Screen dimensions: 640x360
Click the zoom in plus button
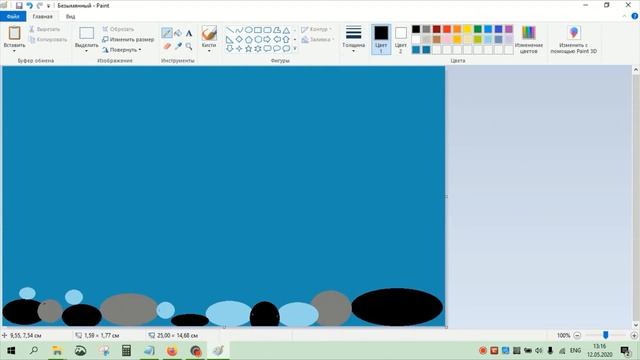pos(634,336)
